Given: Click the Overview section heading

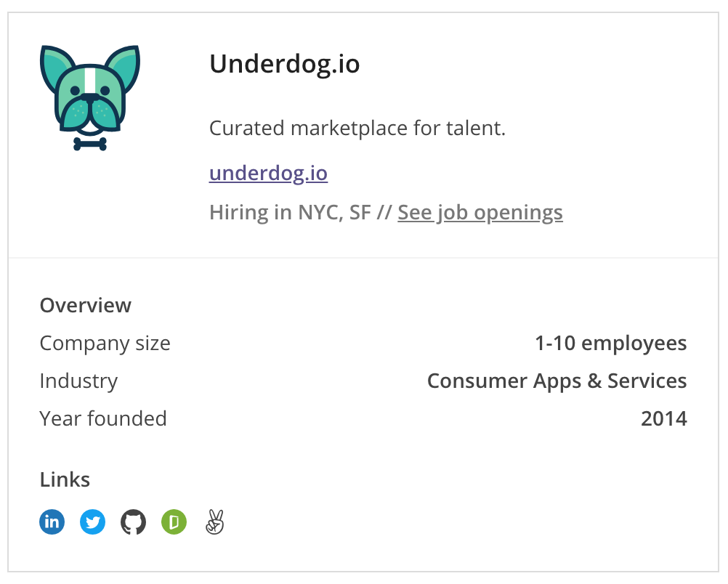Looking at the screenshot, I should 86,306.
